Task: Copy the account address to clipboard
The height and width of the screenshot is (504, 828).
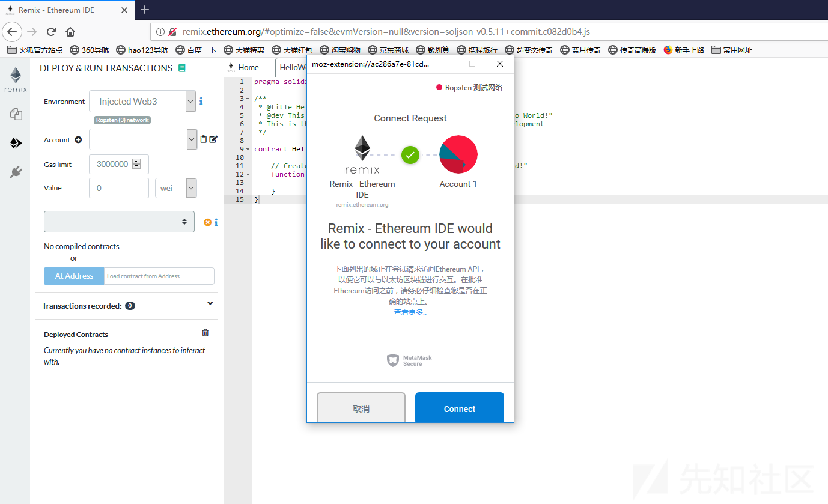Action: [202, 139]
